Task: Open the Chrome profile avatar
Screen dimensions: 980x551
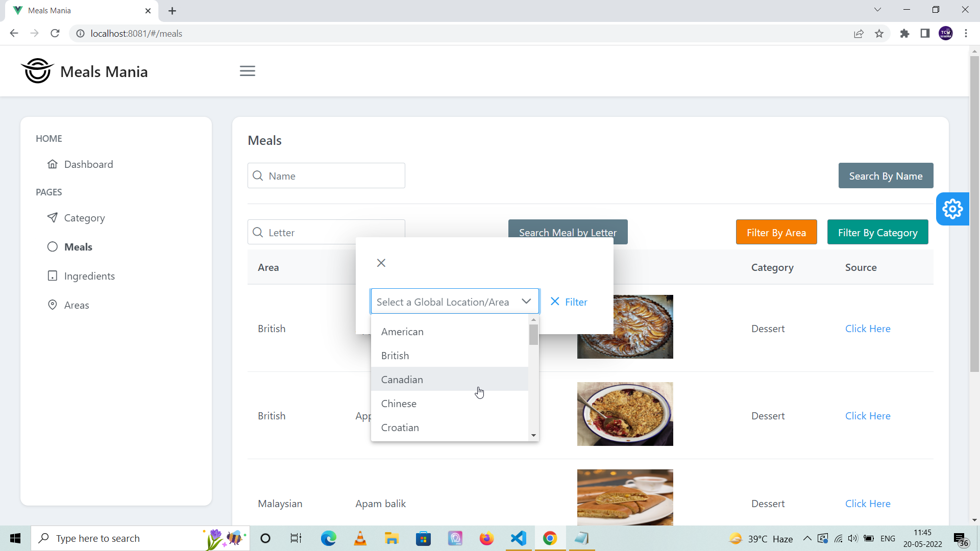Action: (946, 33)
